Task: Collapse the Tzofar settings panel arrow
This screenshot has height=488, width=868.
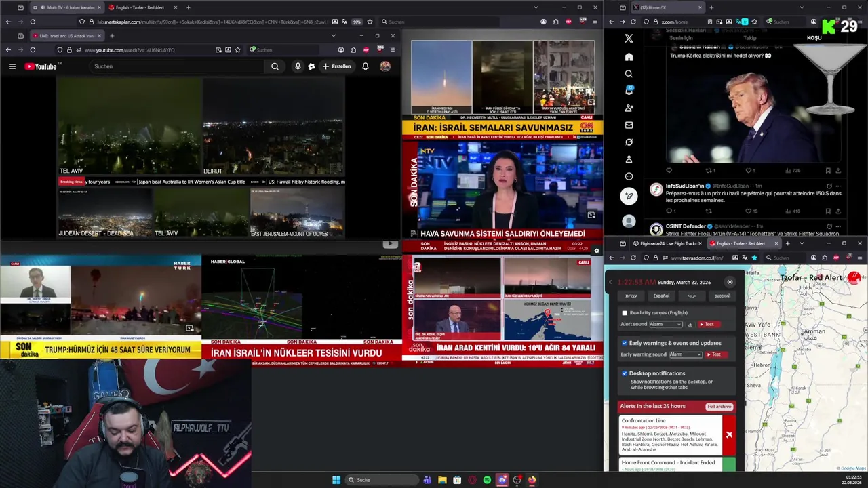Action: click(610, 282)
